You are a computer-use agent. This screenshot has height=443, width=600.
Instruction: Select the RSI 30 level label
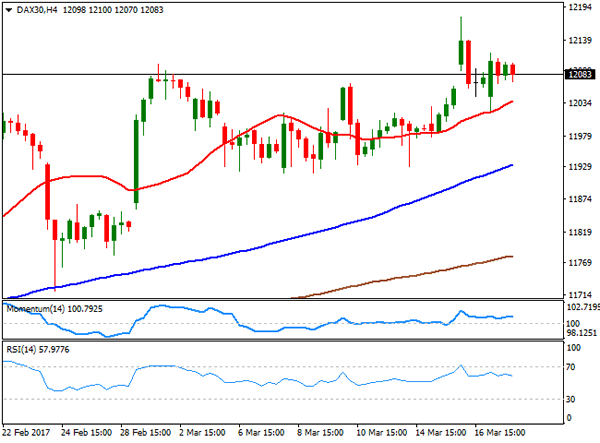coord(571,399)
